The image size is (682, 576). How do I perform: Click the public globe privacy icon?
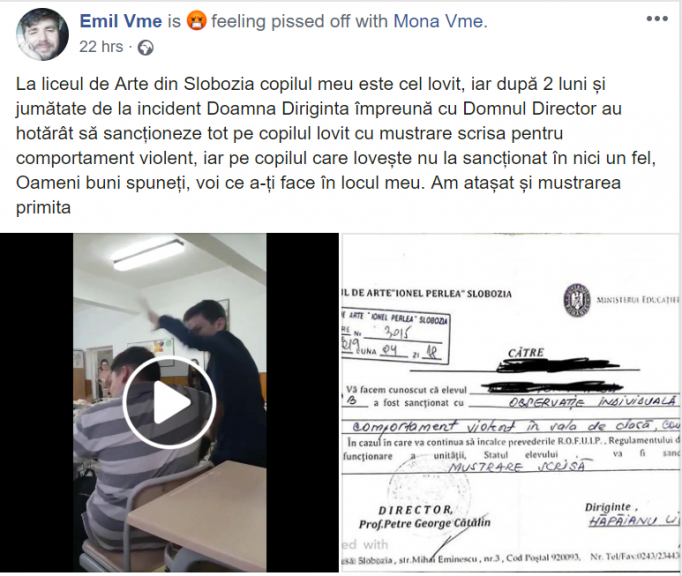click(x=145, y=47)
